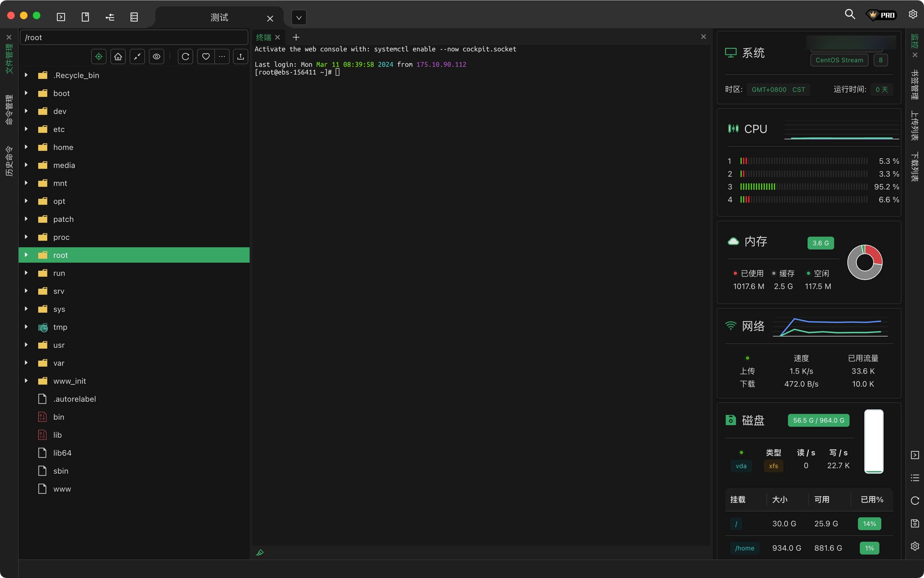Open the search magnifier in the top right
The height and width of the screenshot is (578, 924).
pos(850,14)
